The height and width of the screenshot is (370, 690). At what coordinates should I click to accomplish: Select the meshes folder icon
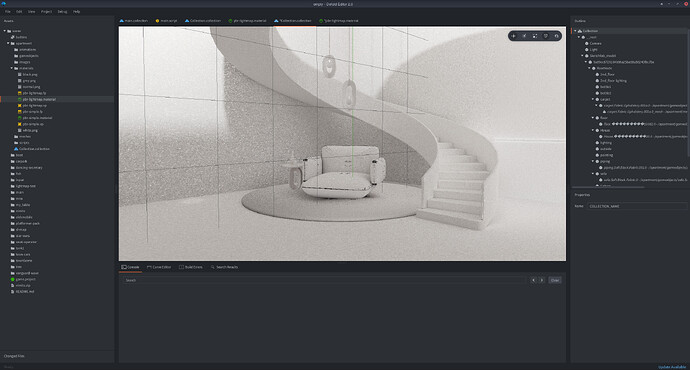pyautogui.click(x=16, y=137)
